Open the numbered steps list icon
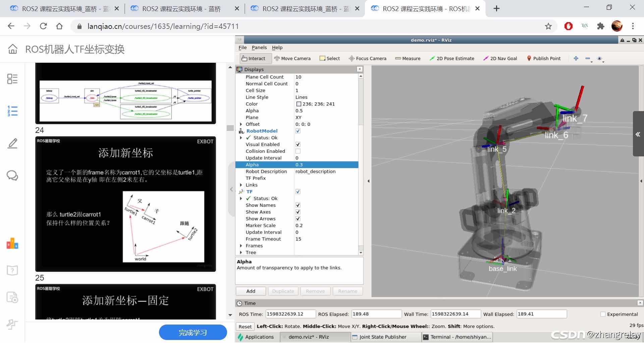This screenshot has width=644, height=343. point(12,111)
